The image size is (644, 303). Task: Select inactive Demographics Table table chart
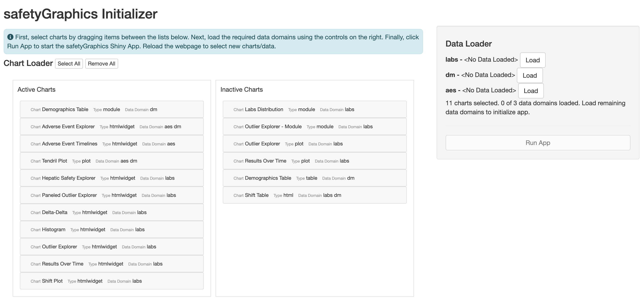[x=315, y=178]
